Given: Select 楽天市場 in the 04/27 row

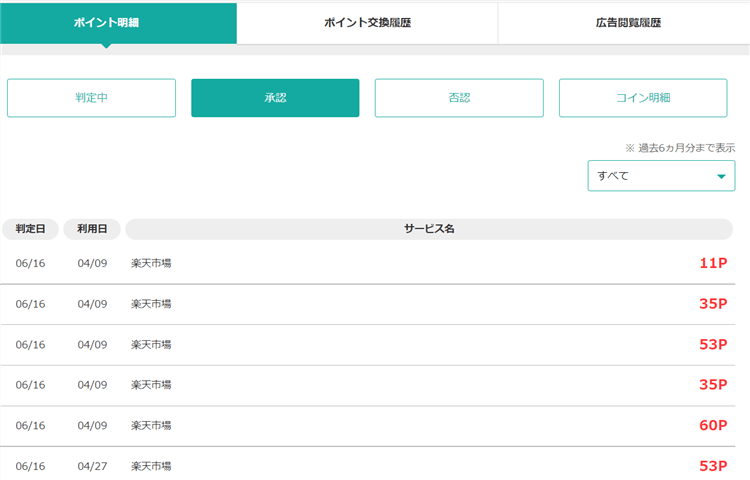Looking at the screenshot, I should pyautogui.click(x=151, y=466).
